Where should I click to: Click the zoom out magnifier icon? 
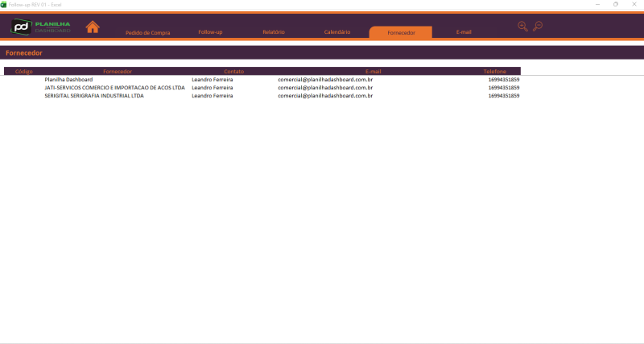tap(538, 27)
